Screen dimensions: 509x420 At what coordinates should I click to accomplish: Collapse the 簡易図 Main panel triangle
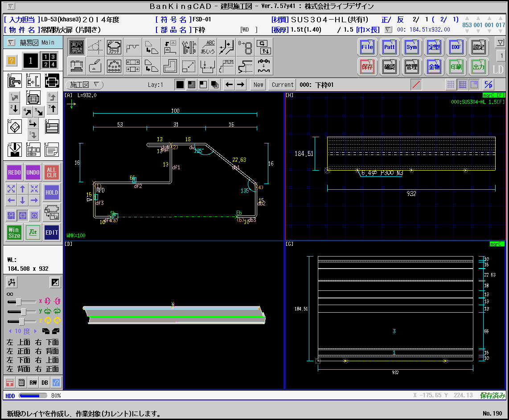pyautogui.click(x=11, y=42)
